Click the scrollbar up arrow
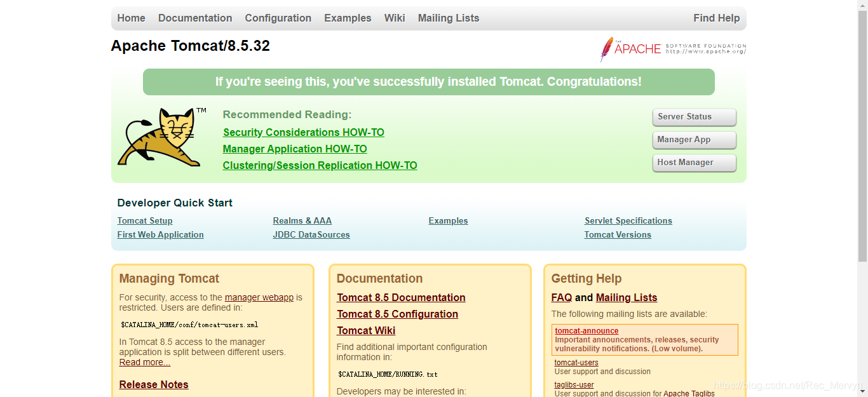The width and height of the screenshot is (868, 397). tap(862, 5)
